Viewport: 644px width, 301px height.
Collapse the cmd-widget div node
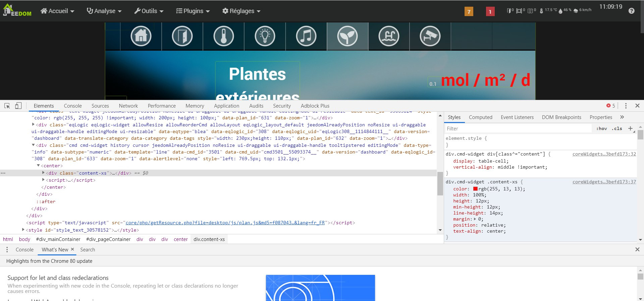[x=33, y=145]
